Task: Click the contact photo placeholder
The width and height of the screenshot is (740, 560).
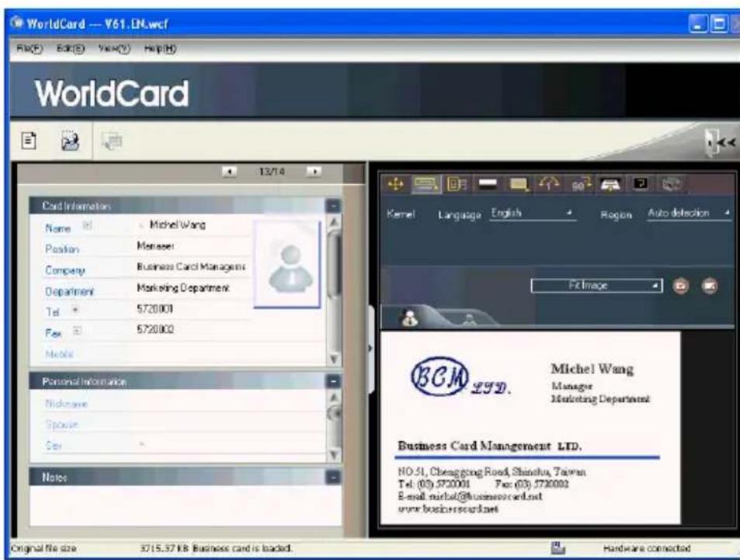Action: tap(287, 264)
